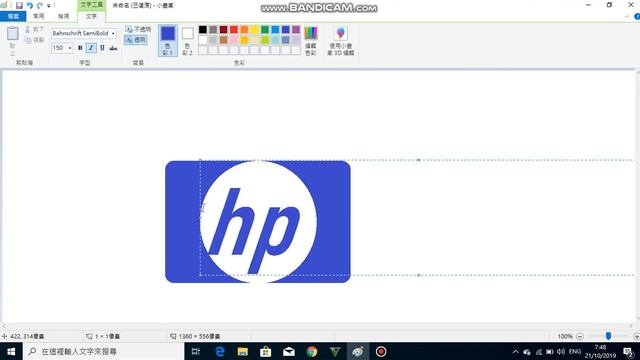Pick the yellow swatch in top palette row

(x=255, y=29)
